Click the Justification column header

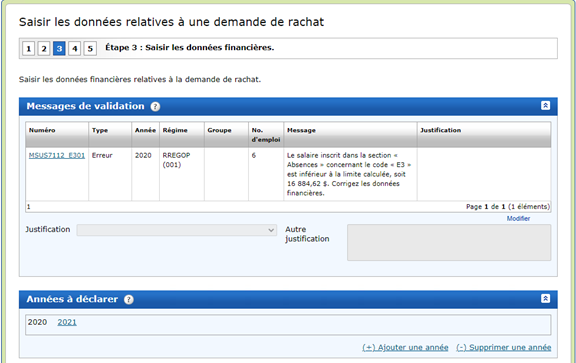click(484, 134)
